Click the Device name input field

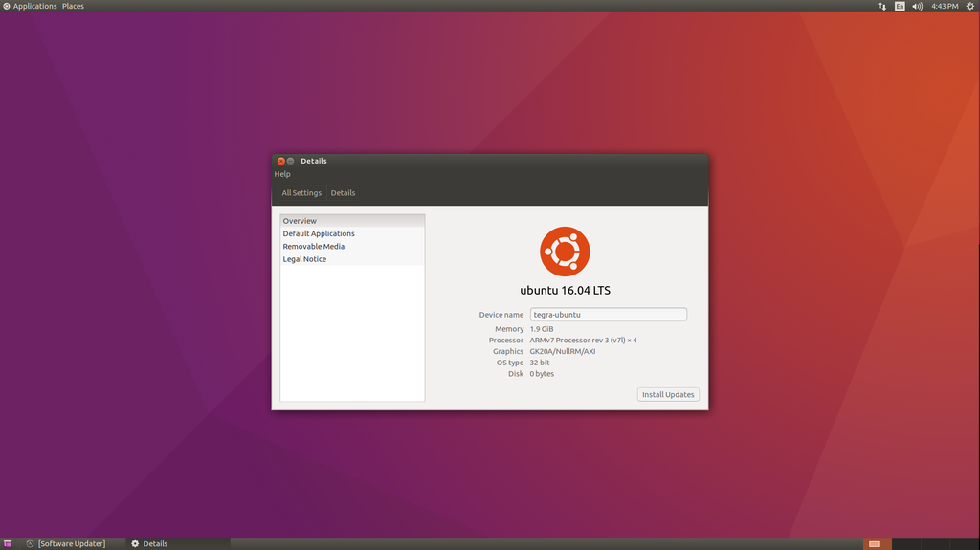[x=608, y=315]
